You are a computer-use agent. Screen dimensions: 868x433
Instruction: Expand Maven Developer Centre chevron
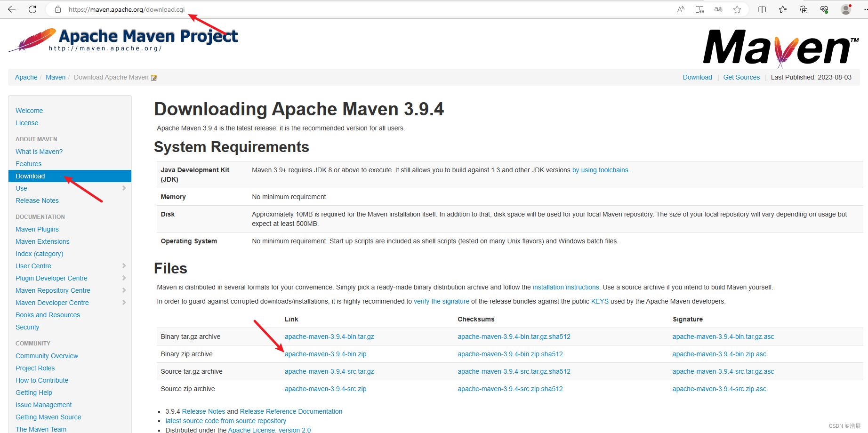coord(124,303)
